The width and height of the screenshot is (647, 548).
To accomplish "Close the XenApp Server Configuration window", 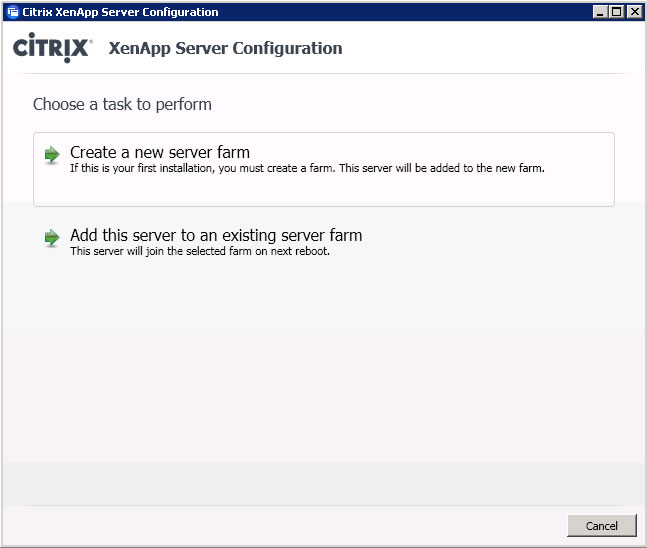I will point(634,12).
